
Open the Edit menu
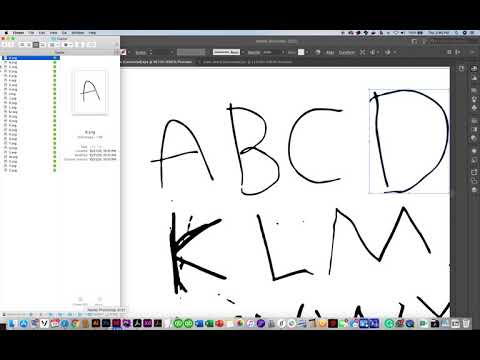click(x=42, y=33)
